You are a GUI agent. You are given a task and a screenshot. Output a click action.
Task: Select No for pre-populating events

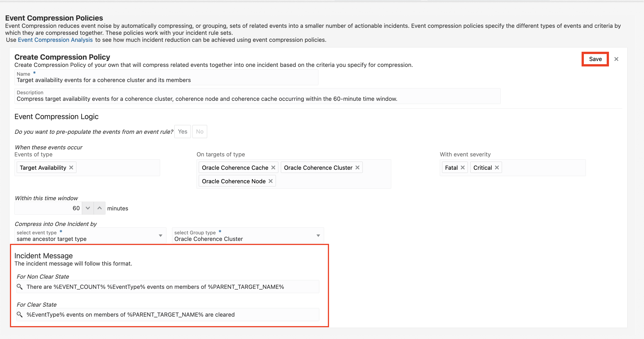(x=199, y=131)
